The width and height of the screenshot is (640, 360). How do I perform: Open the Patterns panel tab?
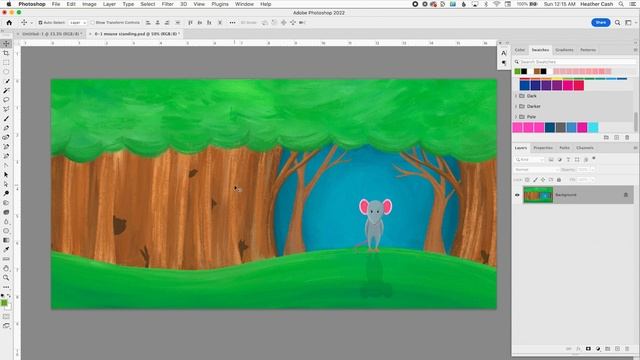point(588,50)
